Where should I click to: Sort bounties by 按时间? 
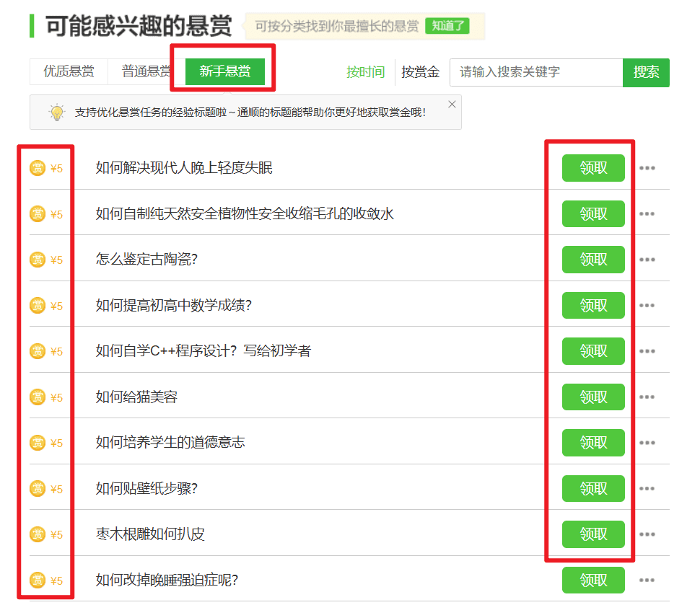(365, 72)
